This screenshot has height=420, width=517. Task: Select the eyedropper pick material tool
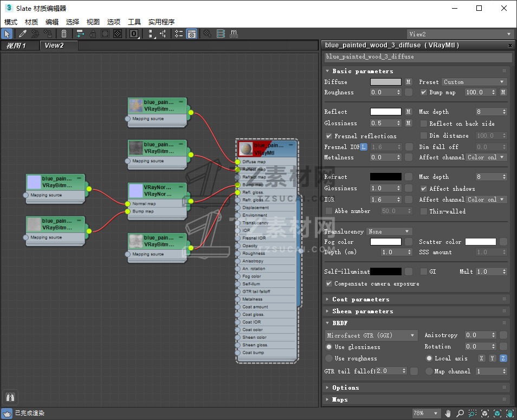(x=23, y=34)
